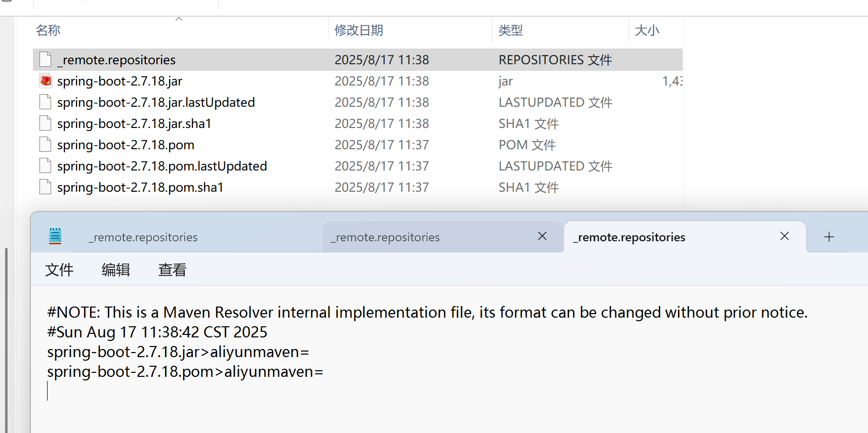The height and width of the screenshot is (433, 868).
Task: Click file icon of spring-boot-2.7.18.jar.lastUpdated
Action: point(46,102)
